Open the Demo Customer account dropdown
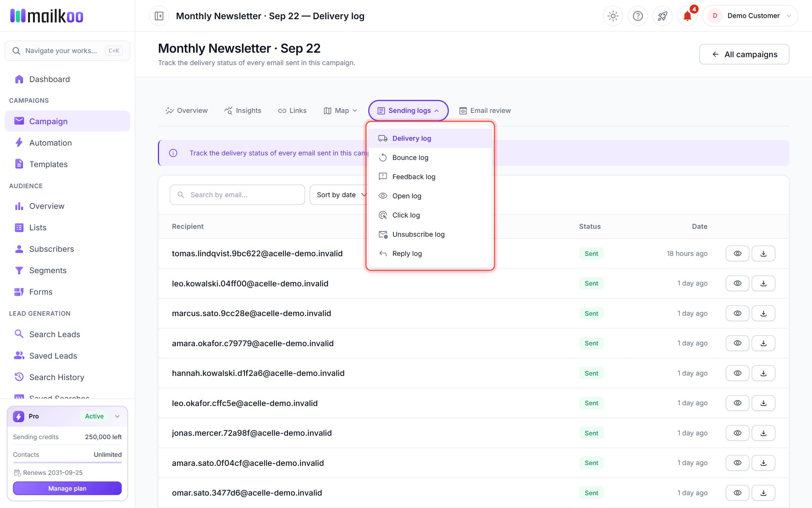 [750, 16]
